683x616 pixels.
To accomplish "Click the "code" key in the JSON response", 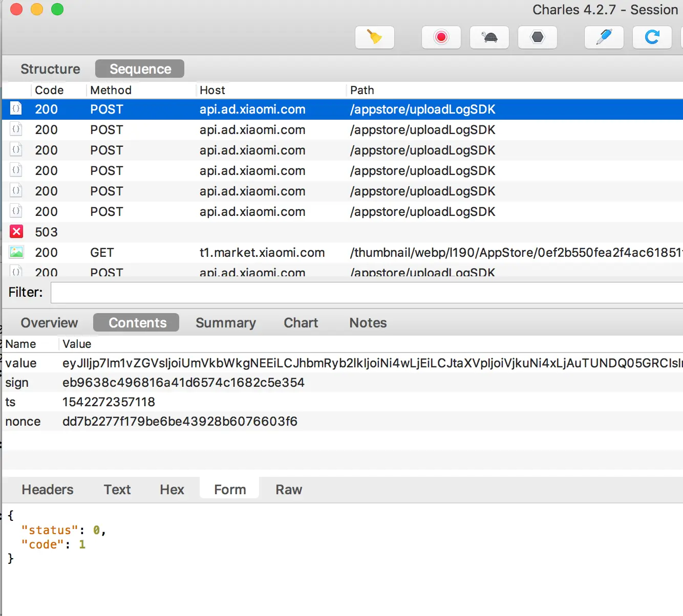I will pyautogui.click(x=42, y=544).
